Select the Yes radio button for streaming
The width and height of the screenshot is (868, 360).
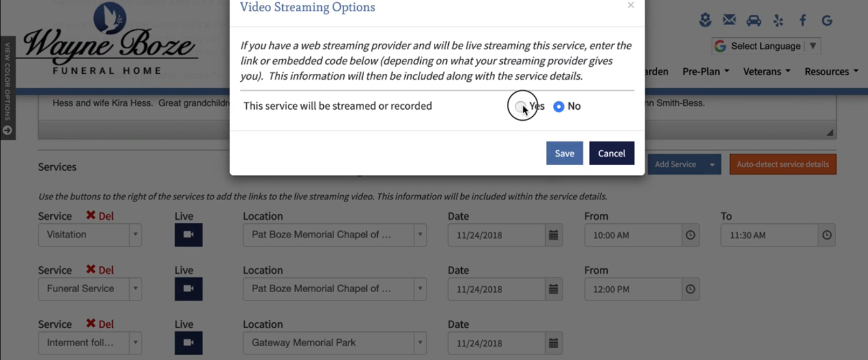click(x=520, y=107)
